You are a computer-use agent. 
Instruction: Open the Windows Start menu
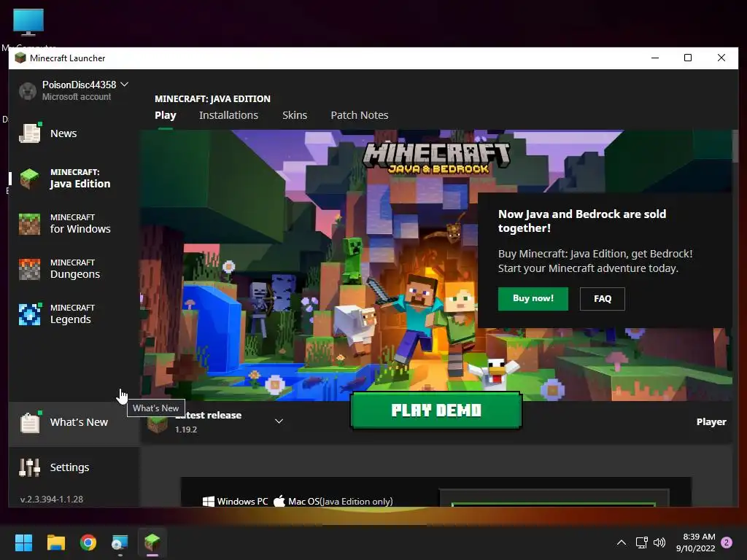[23, 542]
